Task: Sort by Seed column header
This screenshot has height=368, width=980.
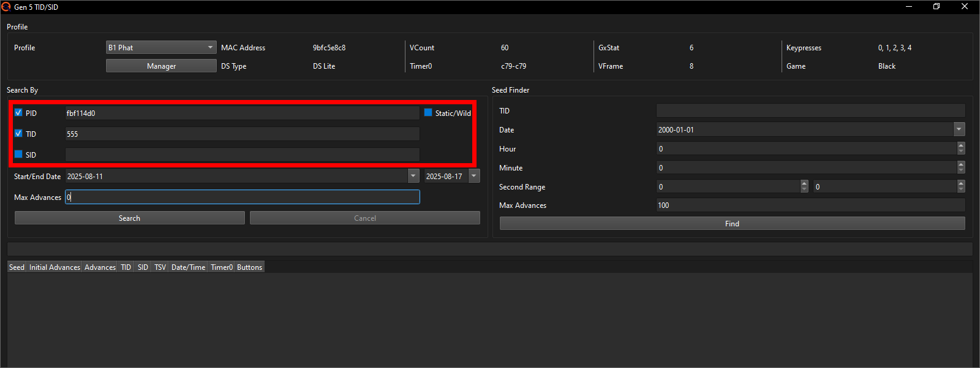Action: click(17, 267)
